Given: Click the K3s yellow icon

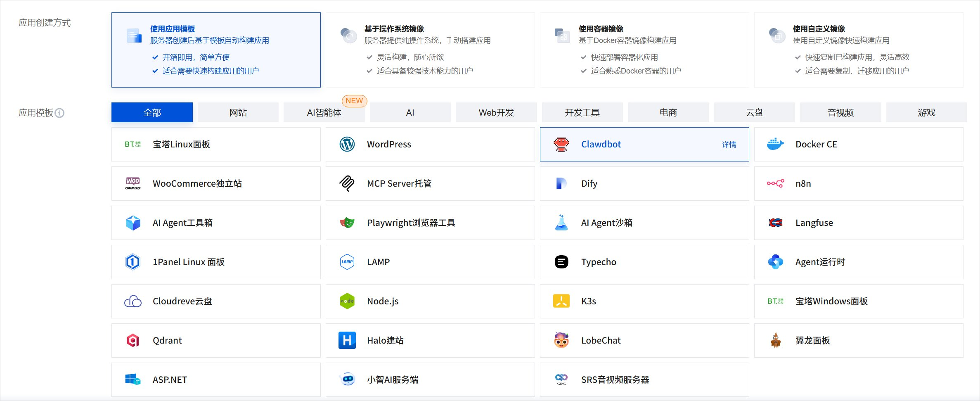Looking at the screenshot, I should tap(561, 301).
